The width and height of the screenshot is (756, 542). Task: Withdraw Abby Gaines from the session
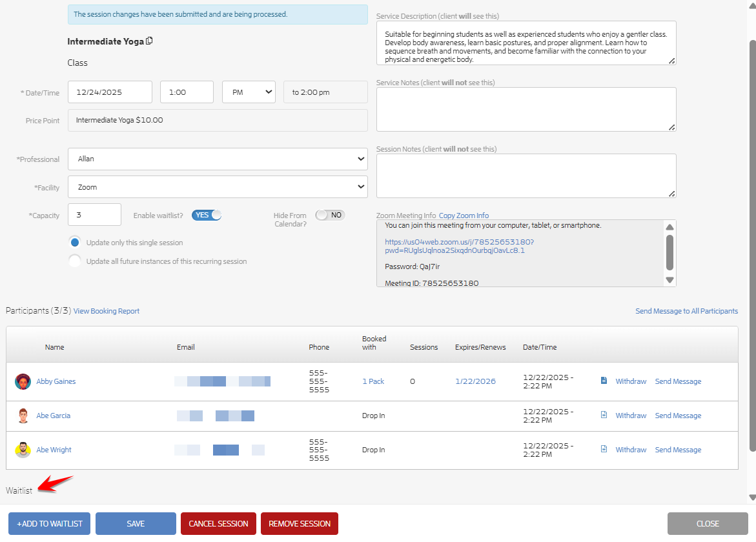[631, 381]
